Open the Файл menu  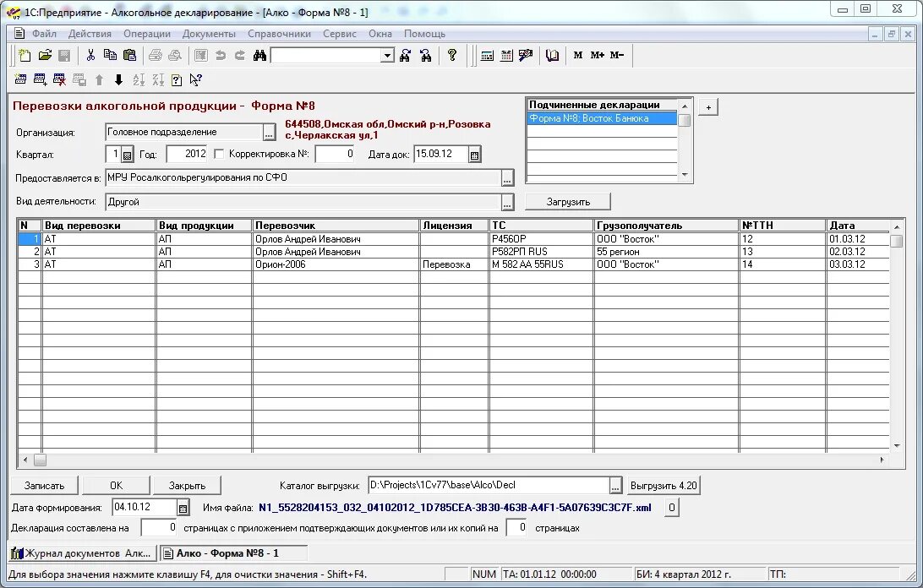[44, 34]
